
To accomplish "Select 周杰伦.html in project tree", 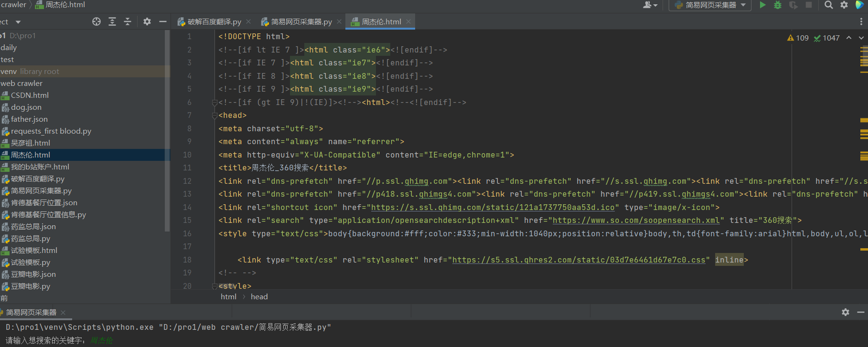I will pyautogui.click(x=30, y=155).
